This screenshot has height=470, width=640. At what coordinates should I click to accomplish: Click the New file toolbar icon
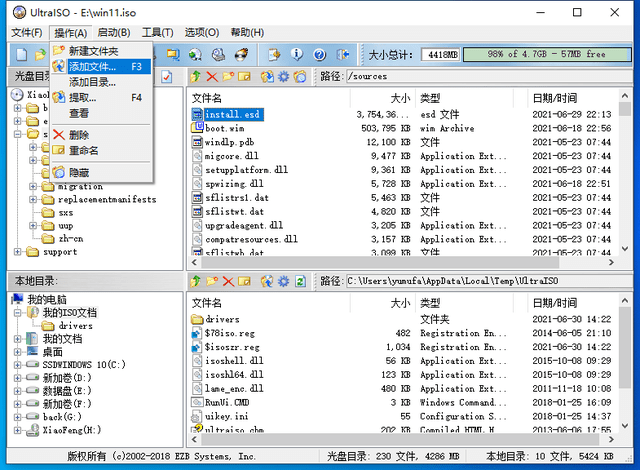[21, 54]
